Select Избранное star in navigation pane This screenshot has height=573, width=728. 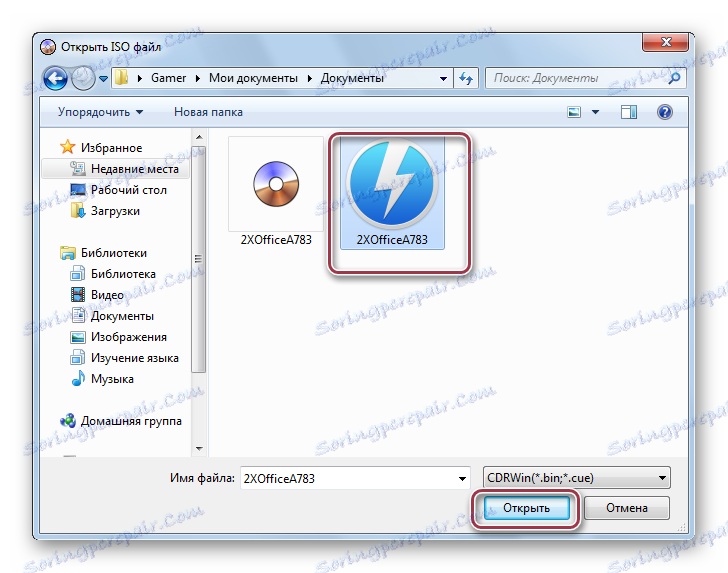(101, 148)
